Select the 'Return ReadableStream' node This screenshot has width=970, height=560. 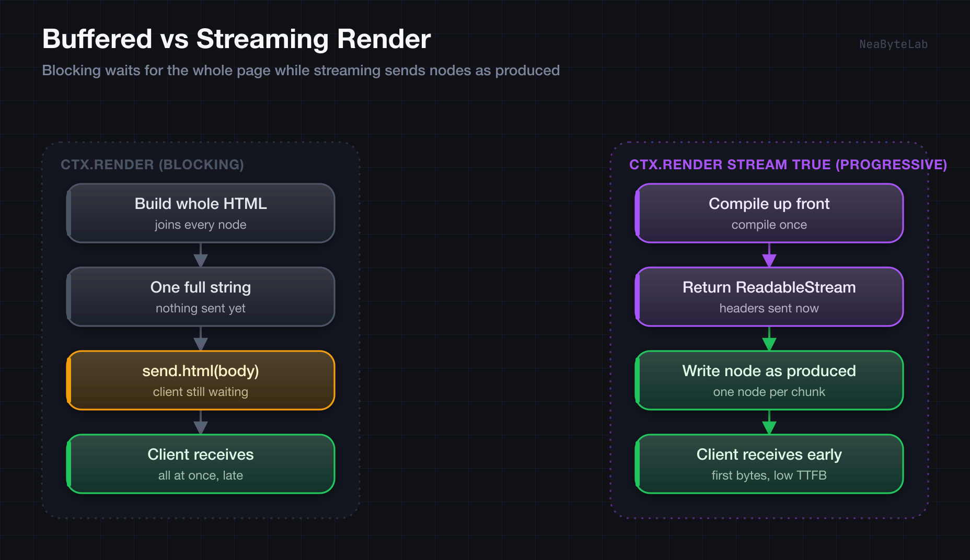click(x=769, y=297)
